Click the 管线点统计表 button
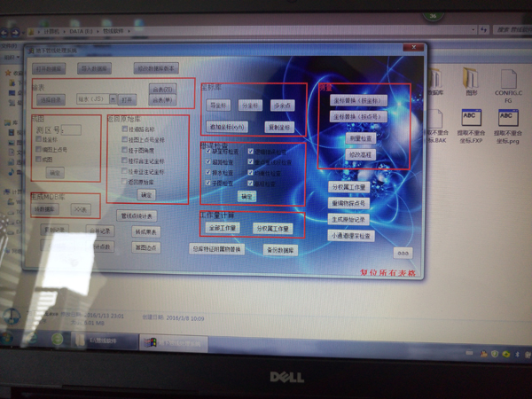The height and width of the screenshot is (399, 532). (x=137, y=215)
